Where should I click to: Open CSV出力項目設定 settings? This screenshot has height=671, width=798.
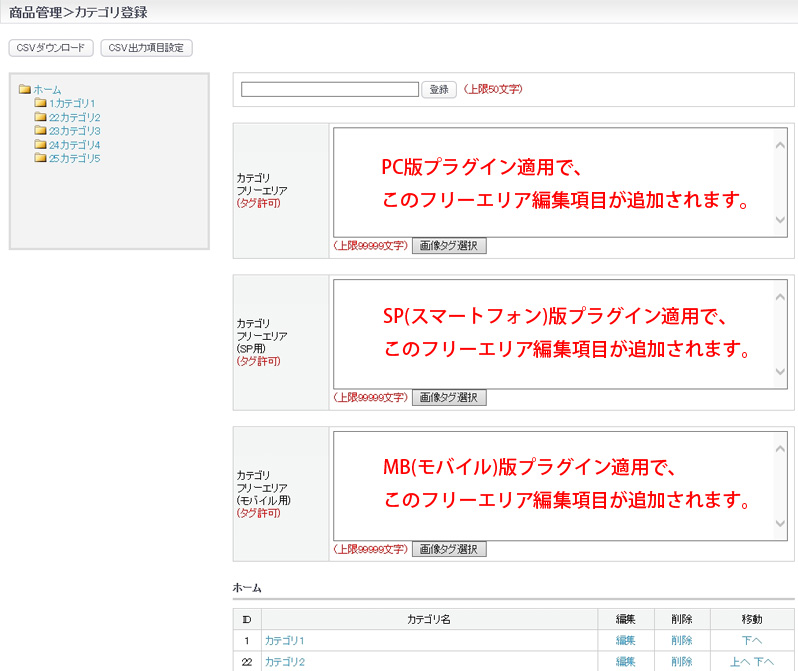147,48
